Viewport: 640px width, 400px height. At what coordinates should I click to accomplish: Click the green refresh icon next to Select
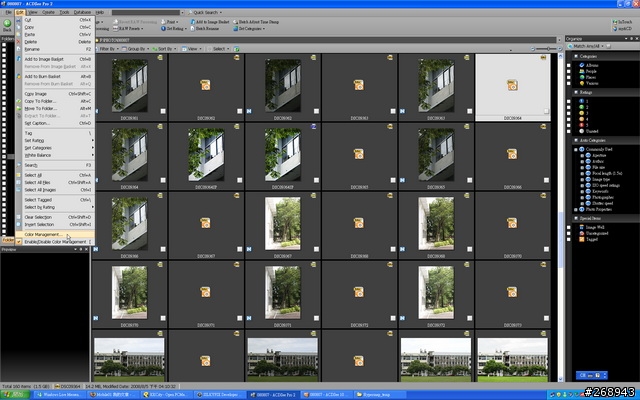(x=237, y=49)
